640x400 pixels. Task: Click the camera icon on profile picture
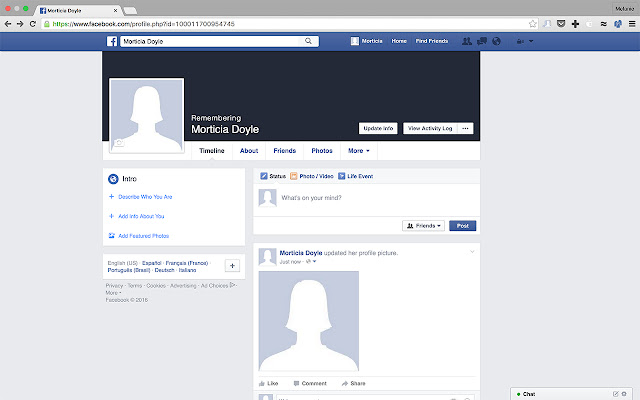click(x=118, y=144)
